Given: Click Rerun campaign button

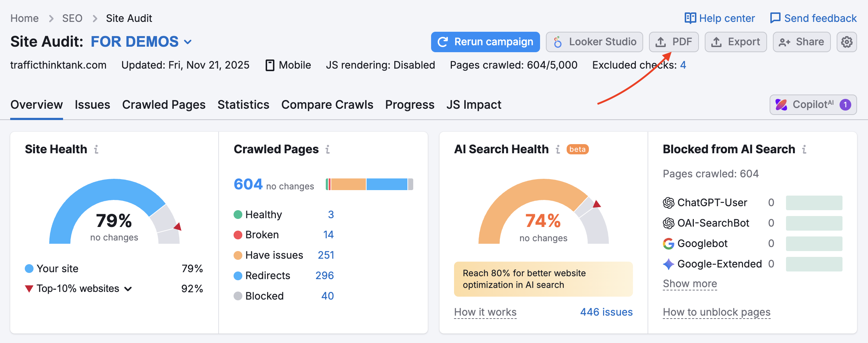Looking at the screenshot, I should pyautogui.click(x=485, y=42).
